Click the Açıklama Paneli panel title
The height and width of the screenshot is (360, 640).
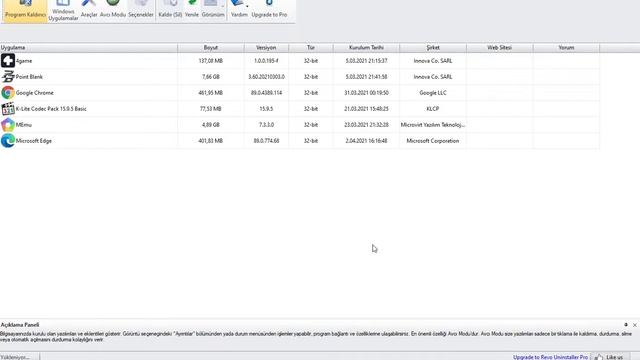20,325
